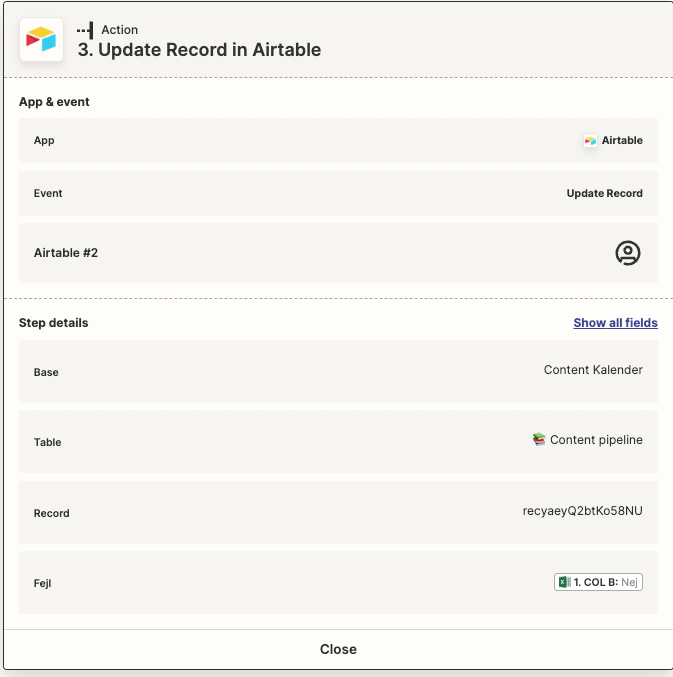Select the Airtable #2 account row
Viewport: 673px width, 677px height.
point(338,253)
